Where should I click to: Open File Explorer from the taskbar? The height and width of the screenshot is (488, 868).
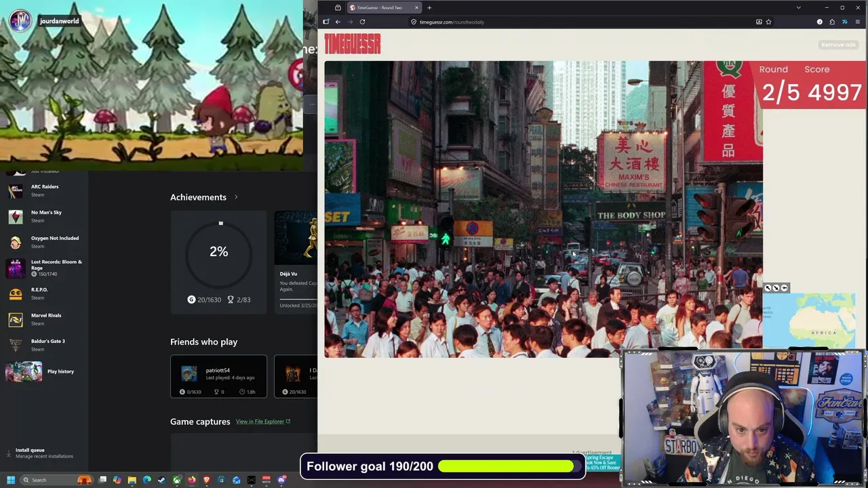pos(132,480)
